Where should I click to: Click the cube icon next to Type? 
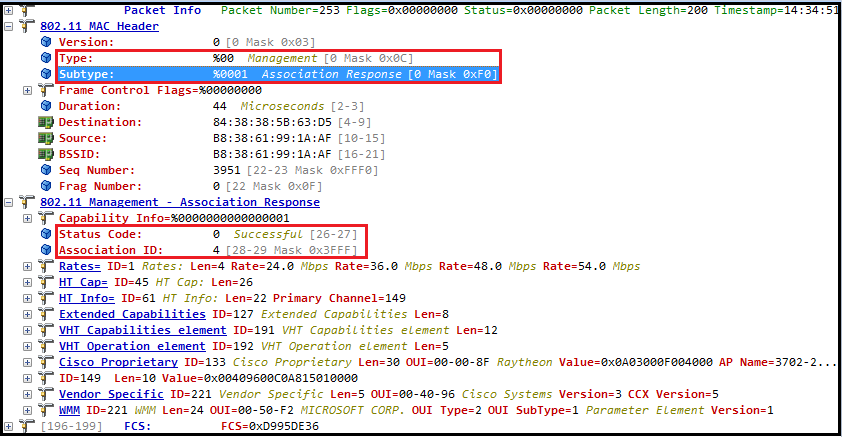pos(46,58)
